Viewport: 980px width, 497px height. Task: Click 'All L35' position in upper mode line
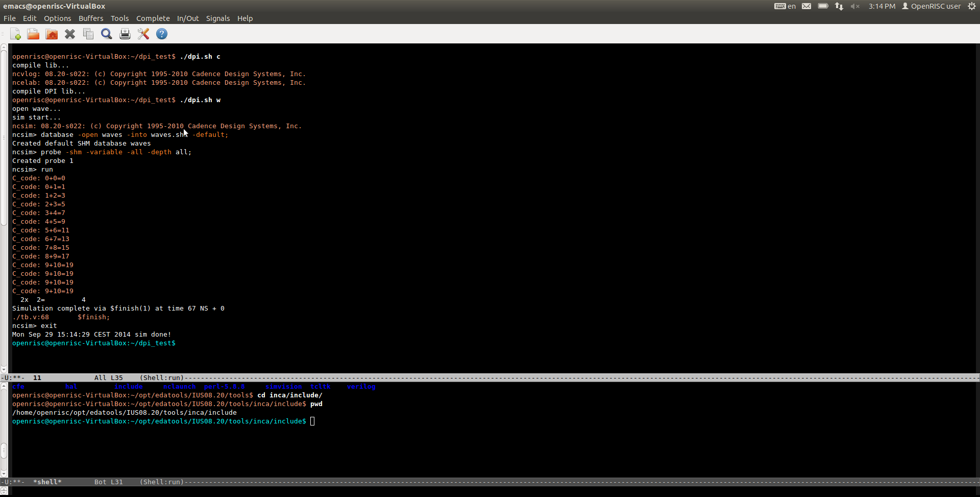coord(109,378)
